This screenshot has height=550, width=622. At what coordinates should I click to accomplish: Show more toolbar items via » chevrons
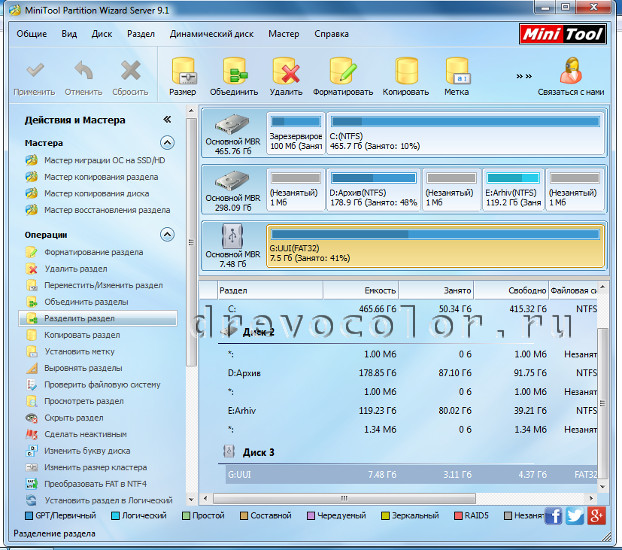tap(524, 76)
